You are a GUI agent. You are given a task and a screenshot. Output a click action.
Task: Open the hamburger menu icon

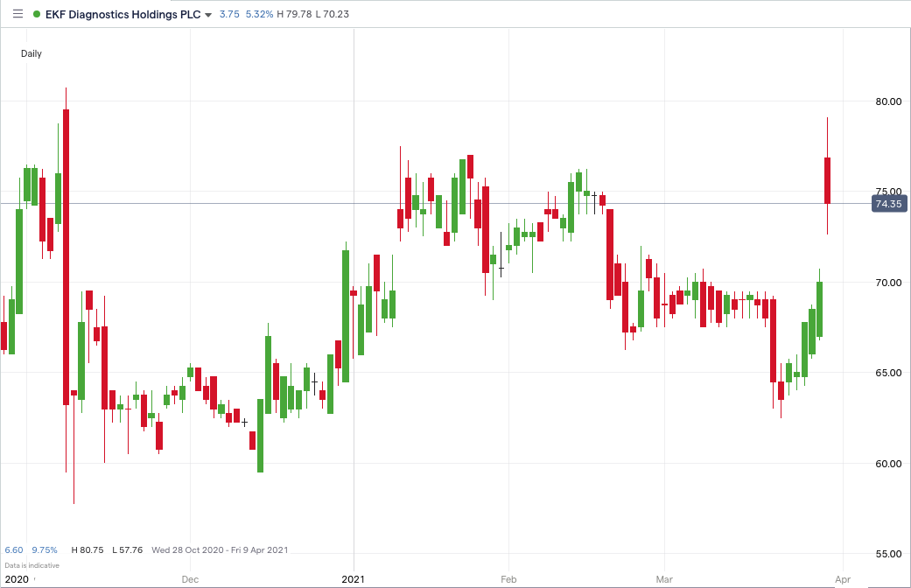18,14
